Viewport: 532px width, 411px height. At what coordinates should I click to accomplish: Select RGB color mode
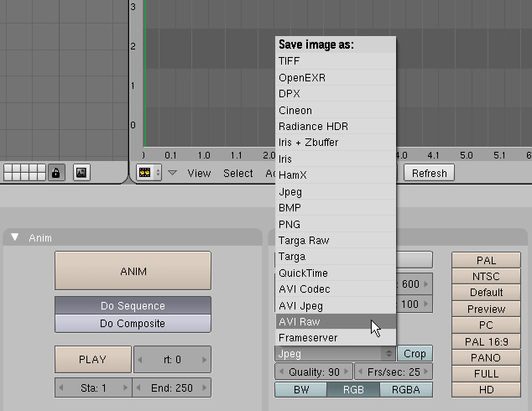[x=353, y=390]
